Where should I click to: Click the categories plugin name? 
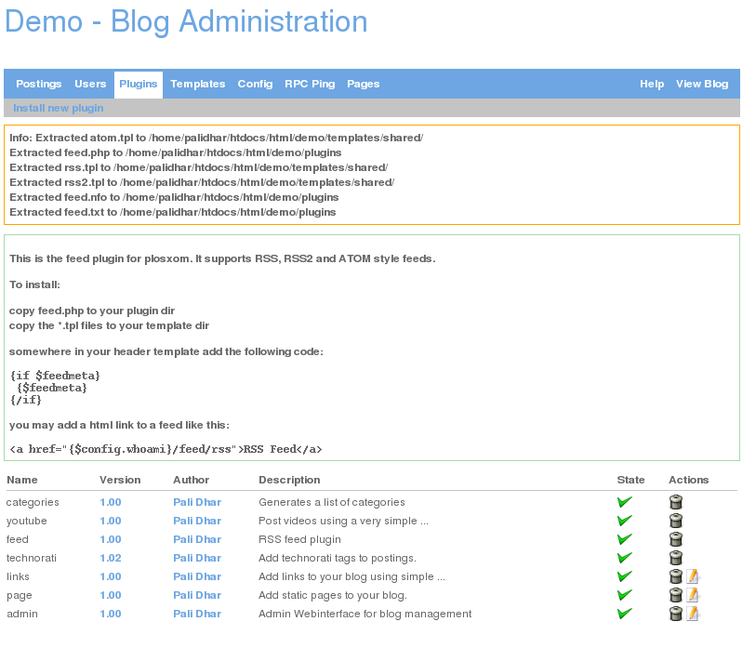click(32, 502)
